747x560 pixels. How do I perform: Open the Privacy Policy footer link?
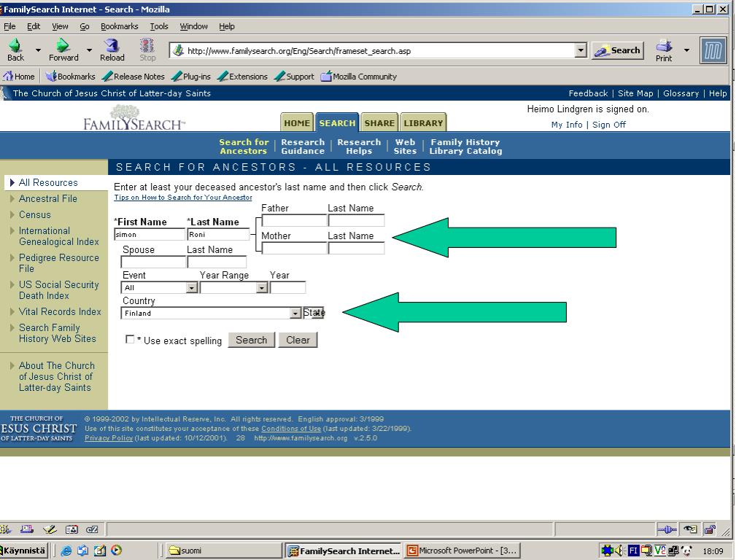point(109,437)
